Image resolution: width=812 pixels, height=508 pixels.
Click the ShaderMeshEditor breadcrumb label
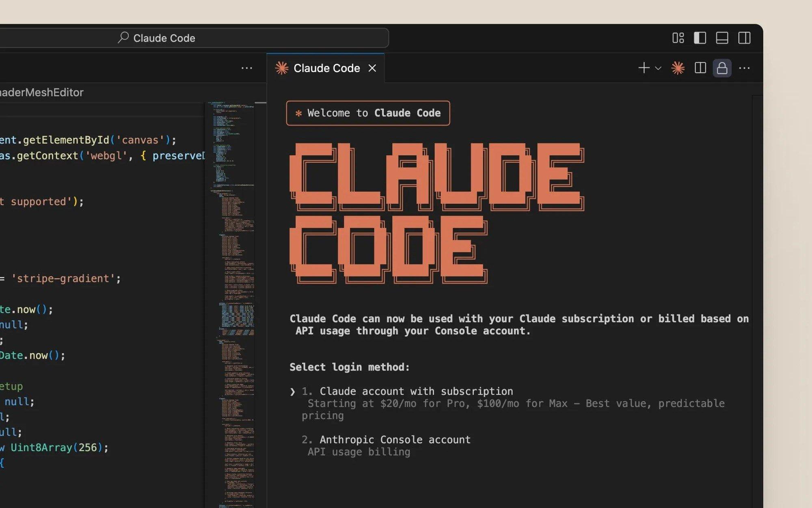41,93
